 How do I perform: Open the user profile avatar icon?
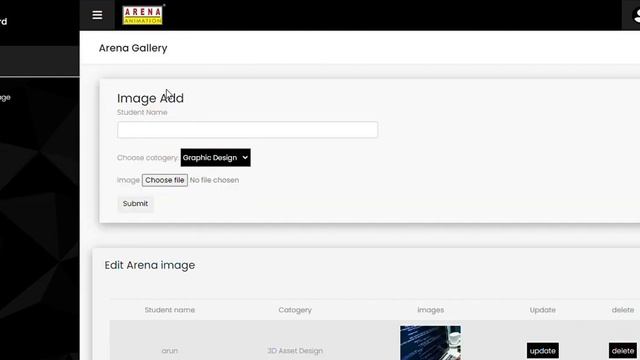635,15
